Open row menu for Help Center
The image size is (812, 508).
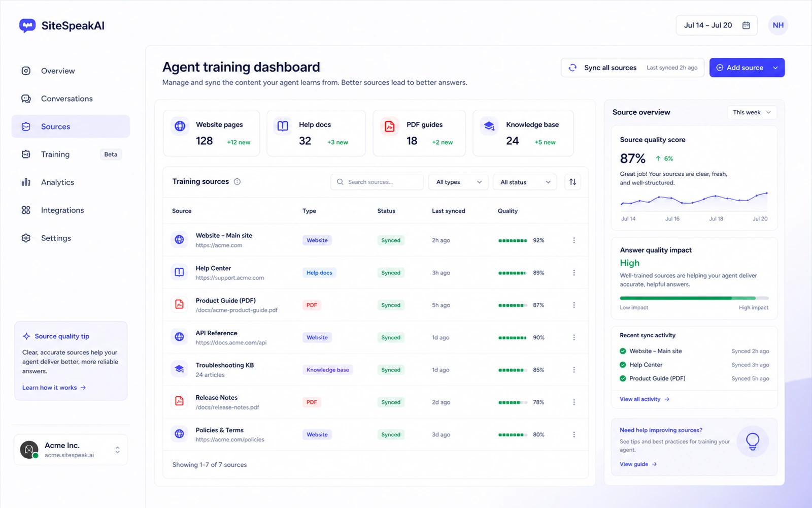coord(574,273)
